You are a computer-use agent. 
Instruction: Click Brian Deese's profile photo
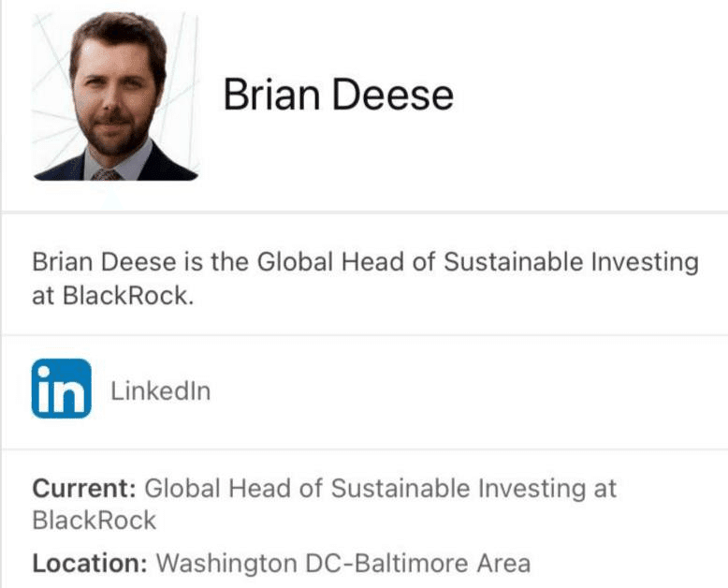point(116,96)
